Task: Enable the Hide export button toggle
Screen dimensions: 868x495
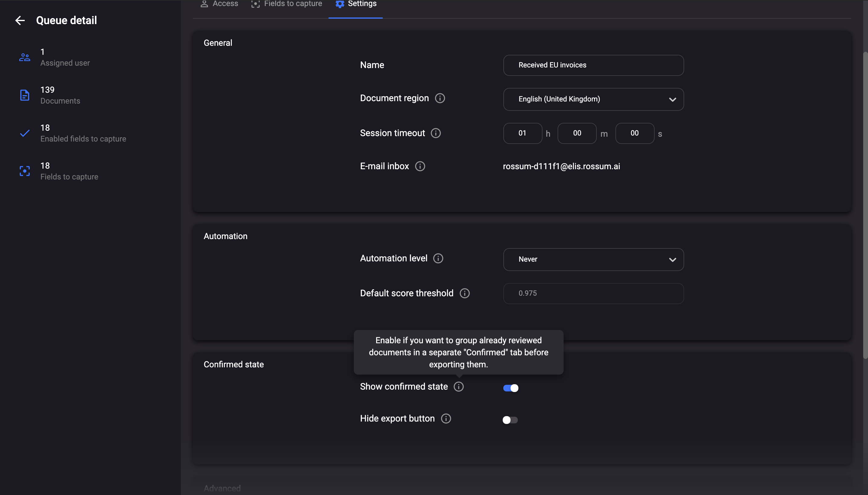Action: [510, 420]
